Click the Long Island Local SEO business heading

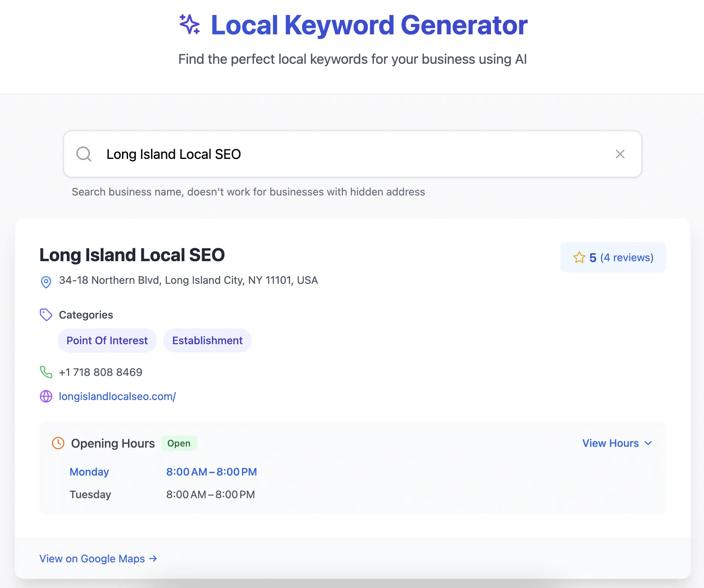tap(132, 255)
